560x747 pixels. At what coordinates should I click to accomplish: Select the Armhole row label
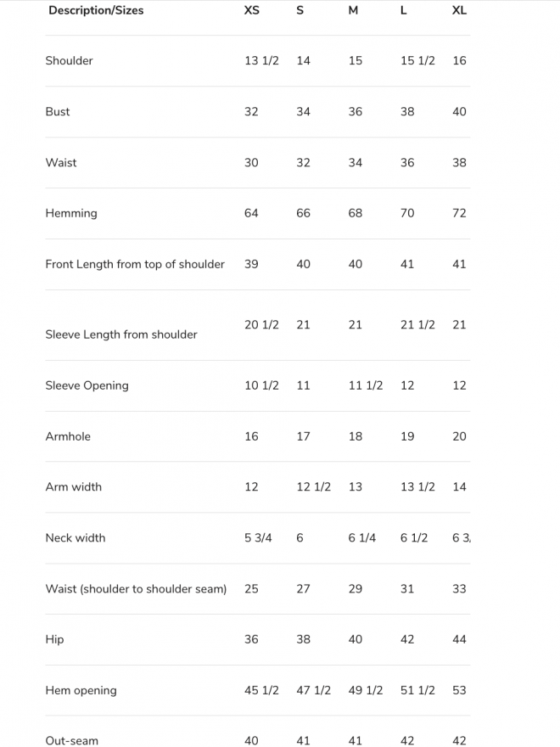[68, 436]
